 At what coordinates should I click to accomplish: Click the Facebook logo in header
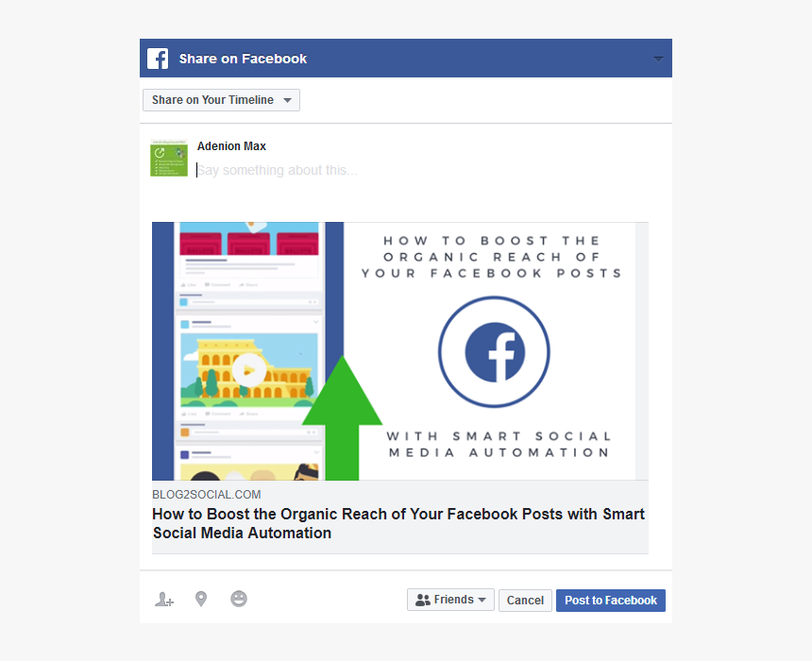(x=158, y=59)
